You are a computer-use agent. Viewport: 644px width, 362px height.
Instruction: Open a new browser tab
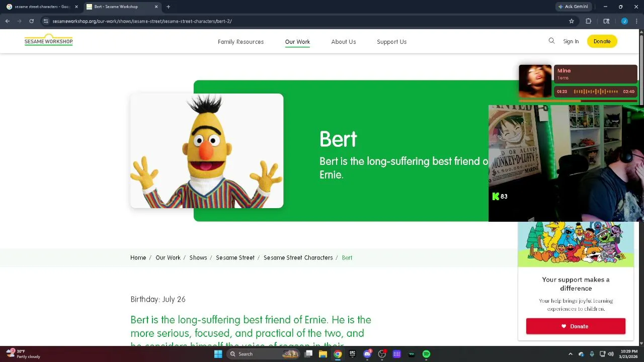pos(168,7)
